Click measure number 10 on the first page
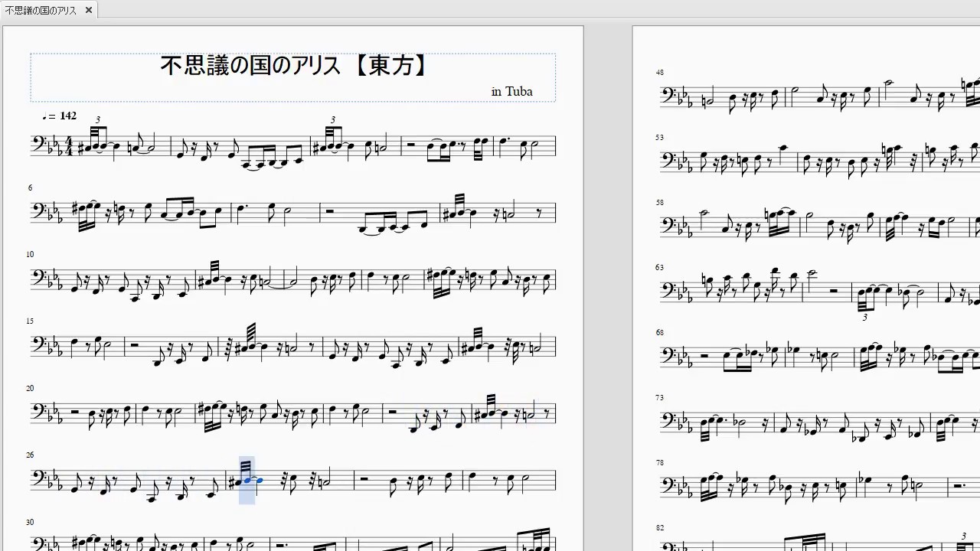Screen dimensions: 980x551 tap(30, 255)
